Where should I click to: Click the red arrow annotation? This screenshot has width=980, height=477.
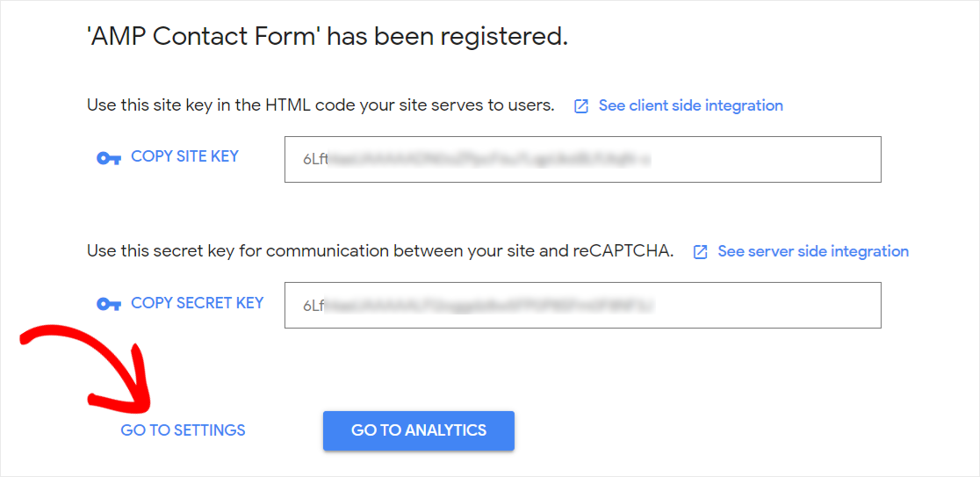point(88,371)
